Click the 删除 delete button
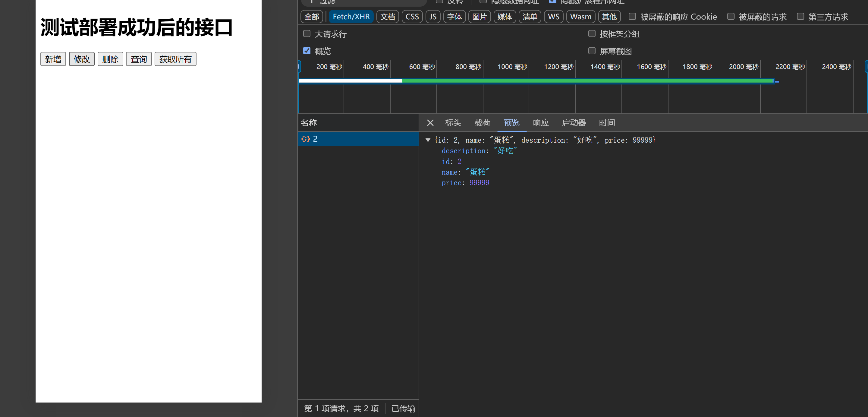Screen dimensions: 868x417 (x=110, y=59)
